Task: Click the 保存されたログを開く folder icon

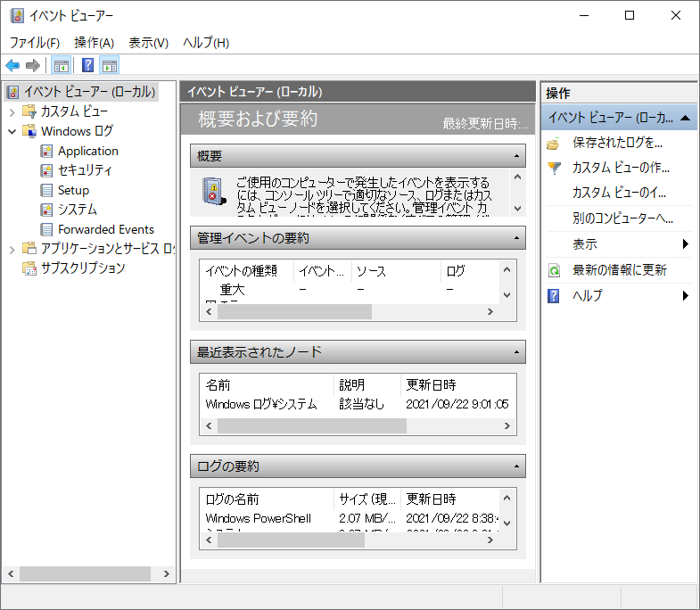Action: [x=553, y=144]
